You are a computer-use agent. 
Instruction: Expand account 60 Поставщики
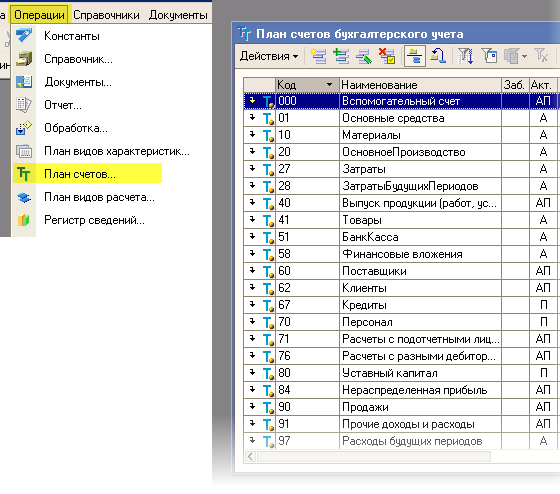(252, 270)
